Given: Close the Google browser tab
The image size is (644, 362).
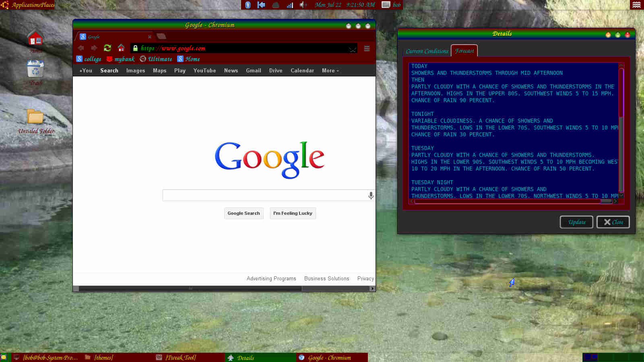Looking at the screenshot, I should [x=149, y=37].
